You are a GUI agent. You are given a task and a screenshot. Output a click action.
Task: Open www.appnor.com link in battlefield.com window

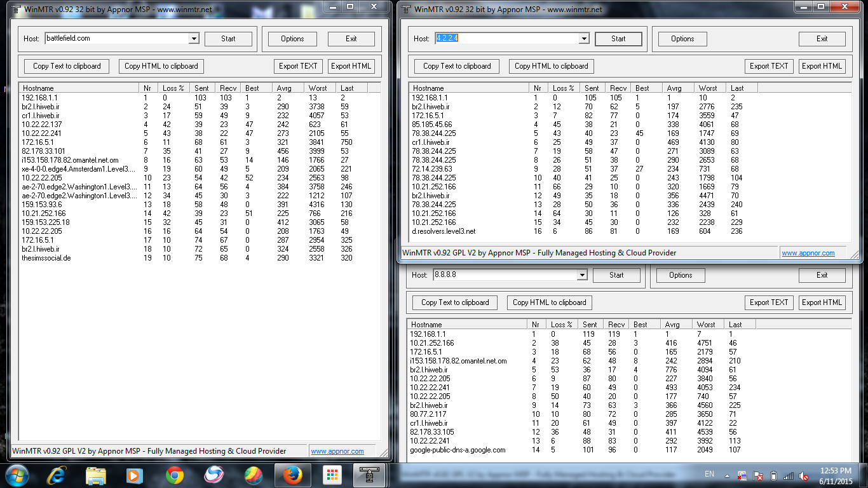337,451
